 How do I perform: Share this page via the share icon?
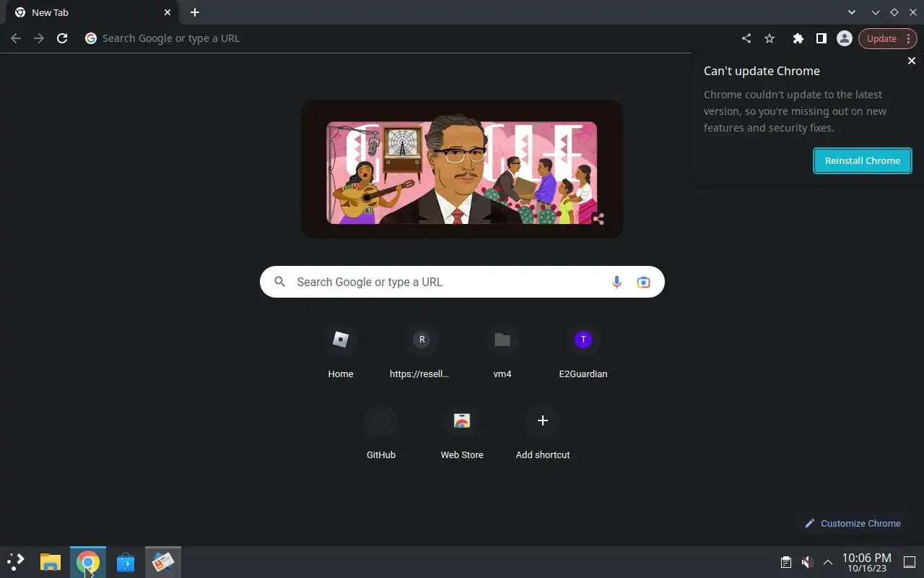coord(746,38)
